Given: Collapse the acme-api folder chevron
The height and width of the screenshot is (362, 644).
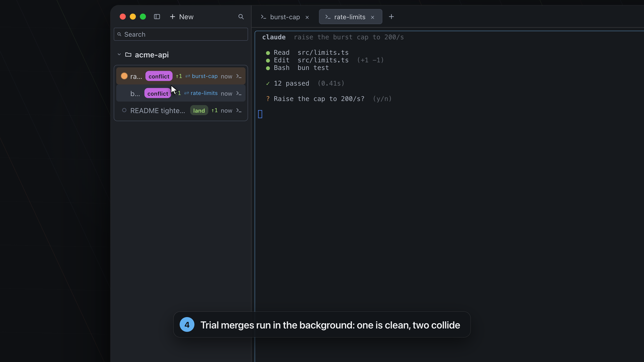Looking at the screenshot, I should tap(119, 55).
